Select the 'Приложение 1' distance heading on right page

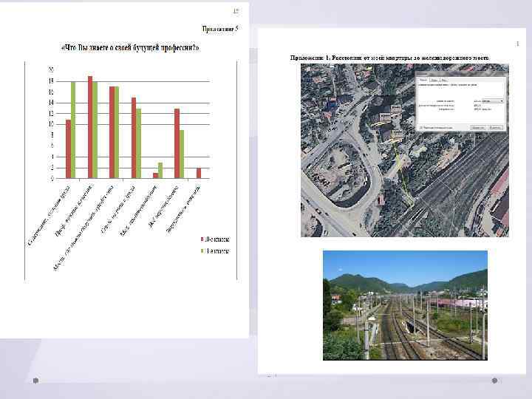coord(389,58)
